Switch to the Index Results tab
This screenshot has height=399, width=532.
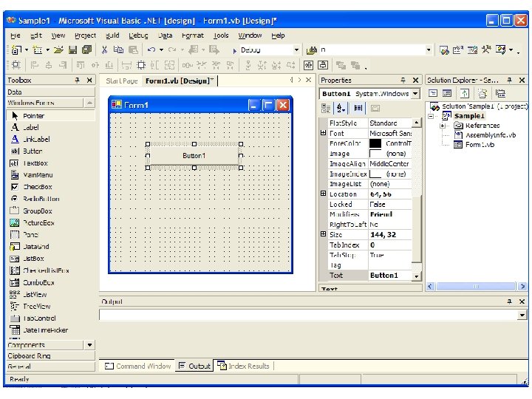244,366
